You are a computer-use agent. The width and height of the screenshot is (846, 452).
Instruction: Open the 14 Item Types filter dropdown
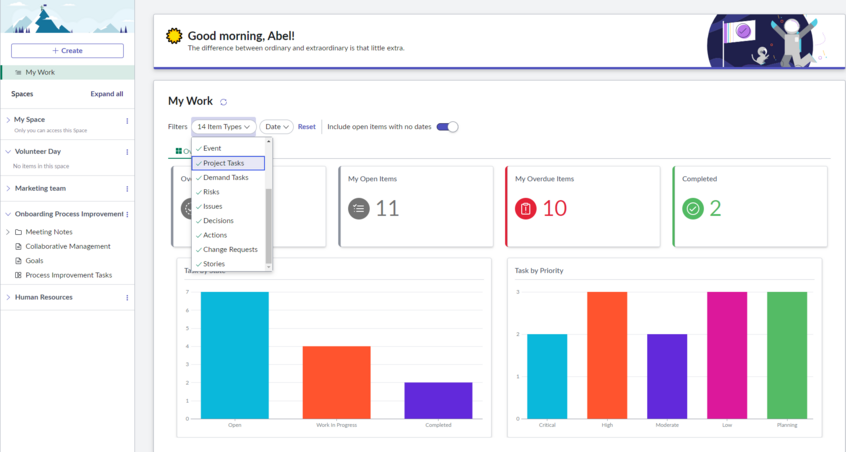point(223,127)
